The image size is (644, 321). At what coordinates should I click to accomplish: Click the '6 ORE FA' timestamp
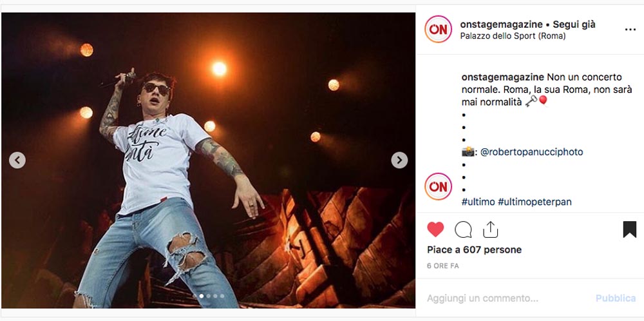click(x=443, y=266)
